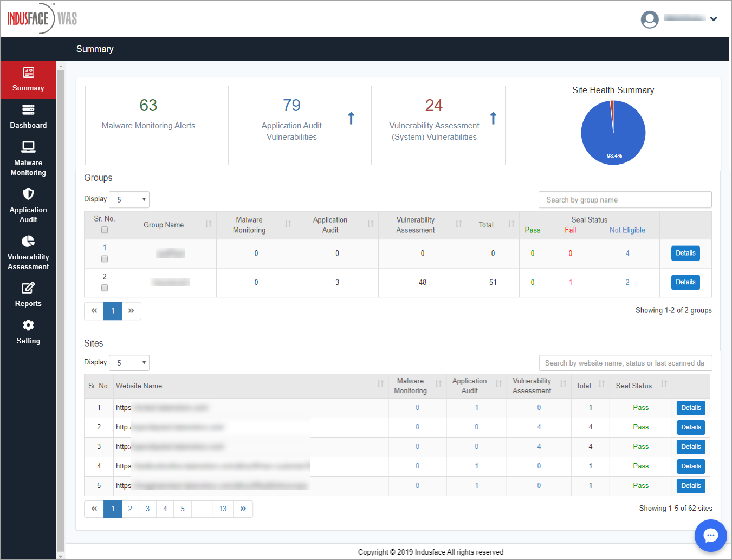Focus the Search by website name field
This screenshot has height=560, width=732.
coord(625,363)
